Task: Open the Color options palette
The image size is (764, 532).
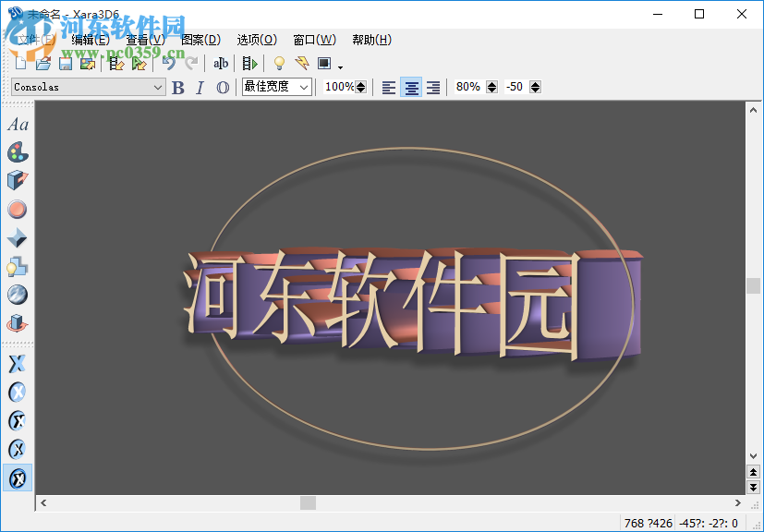Action: point(17,151)
